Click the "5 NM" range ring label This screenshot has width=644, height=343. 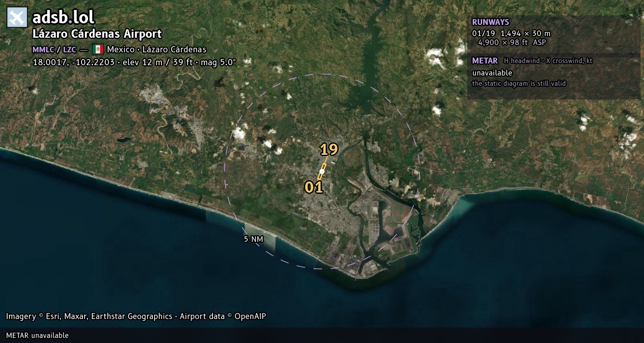[x=253, y=239]
